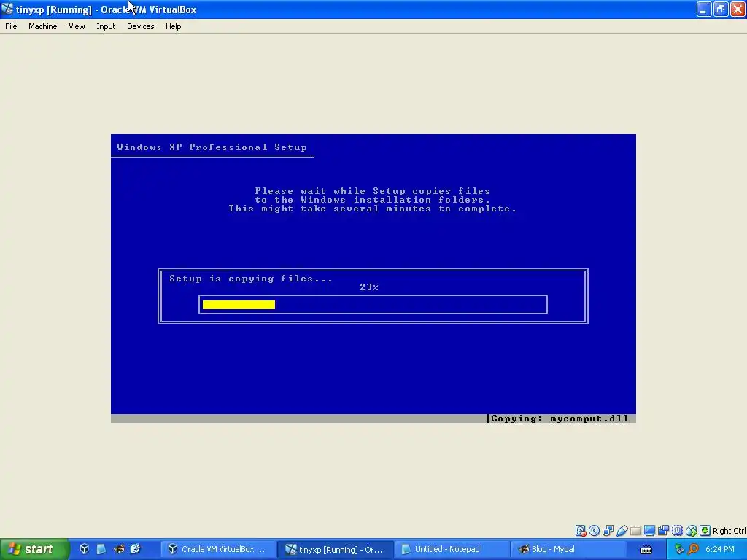Screen dimensions: 747x560
Task: Click the fourth quick launch document icon
Action: pos(135,549)
